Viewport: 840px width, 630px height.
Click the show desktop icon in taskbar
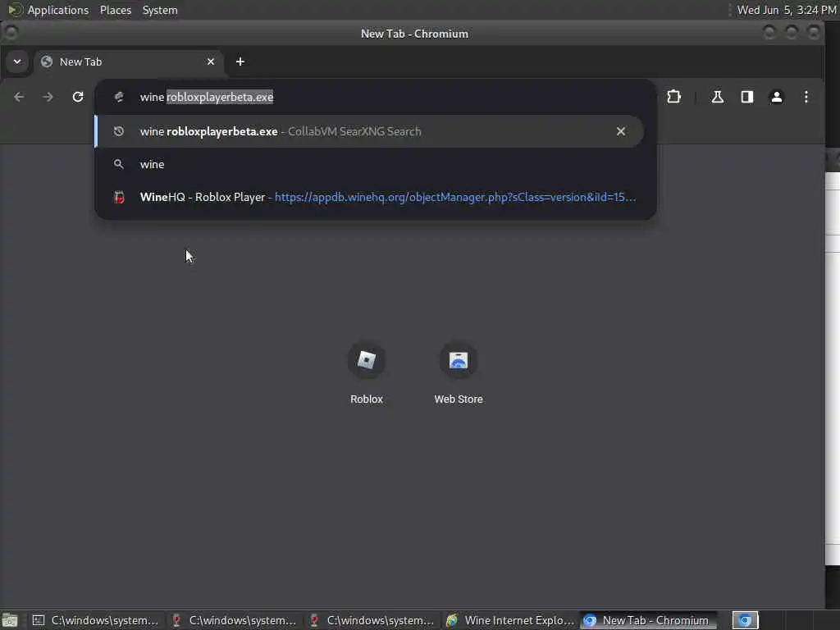point(10,620)
